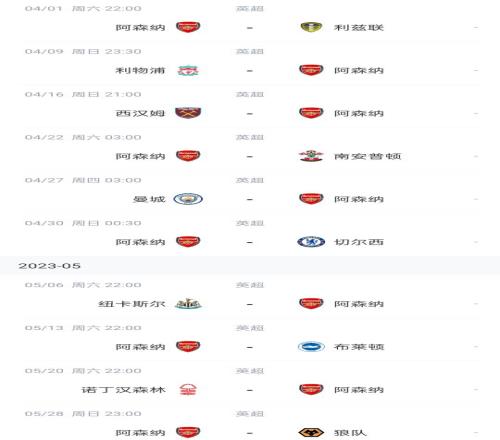Click the Nottingham Forest club crest

coord(188,389)
